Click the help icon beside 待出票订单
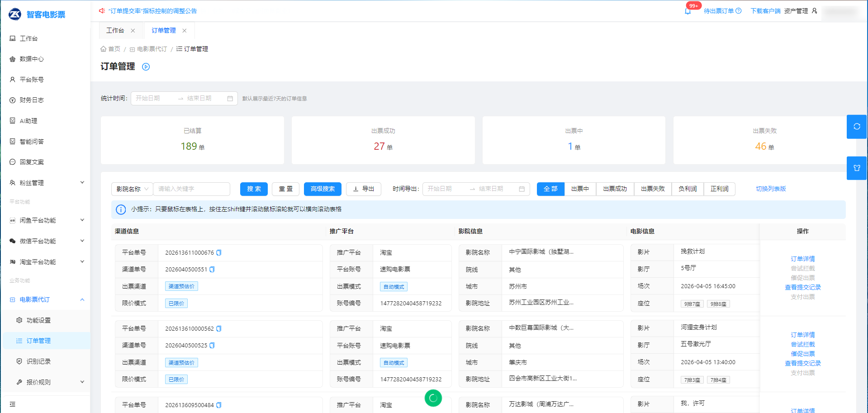868x413 pixels. (x=739, y=11)
